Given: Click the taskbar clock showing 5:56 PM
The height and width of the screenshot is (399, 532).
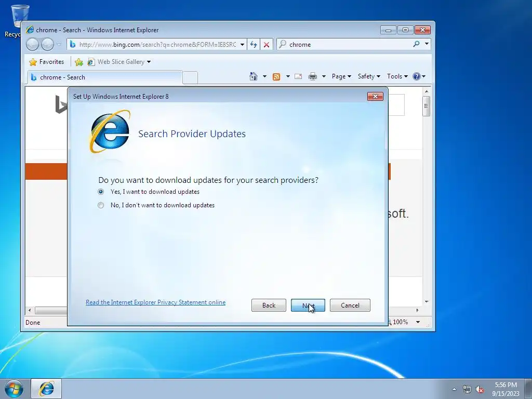Looking at the screenshot, I should 506,389.
